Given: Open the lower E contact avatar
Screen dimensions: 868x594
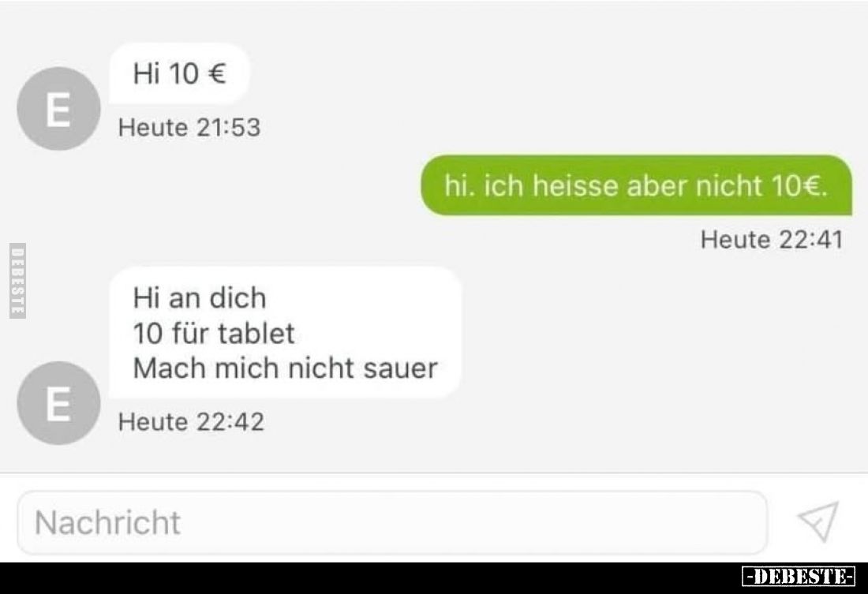Looking at the screenshot, I should pyautogui.click(x=58, y=403).
